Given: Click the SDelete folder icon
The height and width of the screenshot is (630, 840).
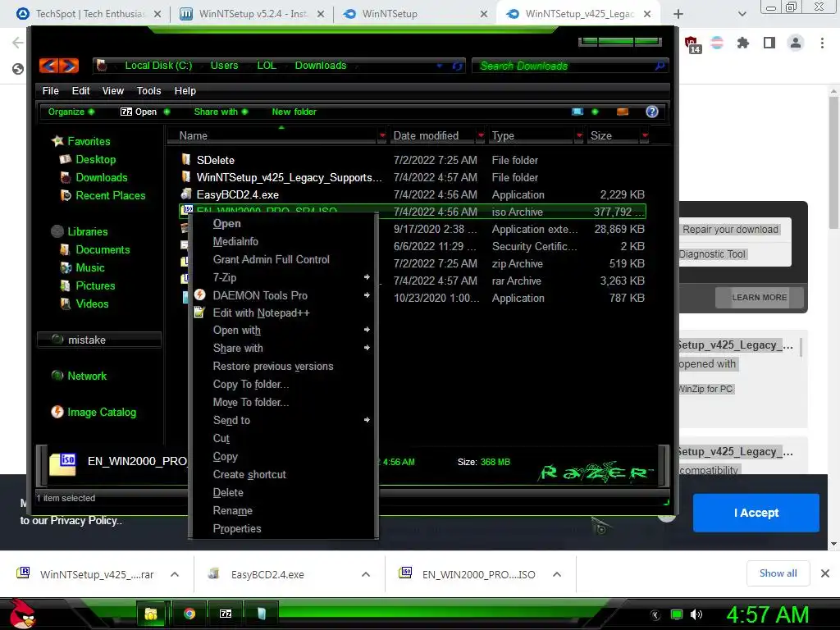Looking at the screenshot, I should (186, 159).
